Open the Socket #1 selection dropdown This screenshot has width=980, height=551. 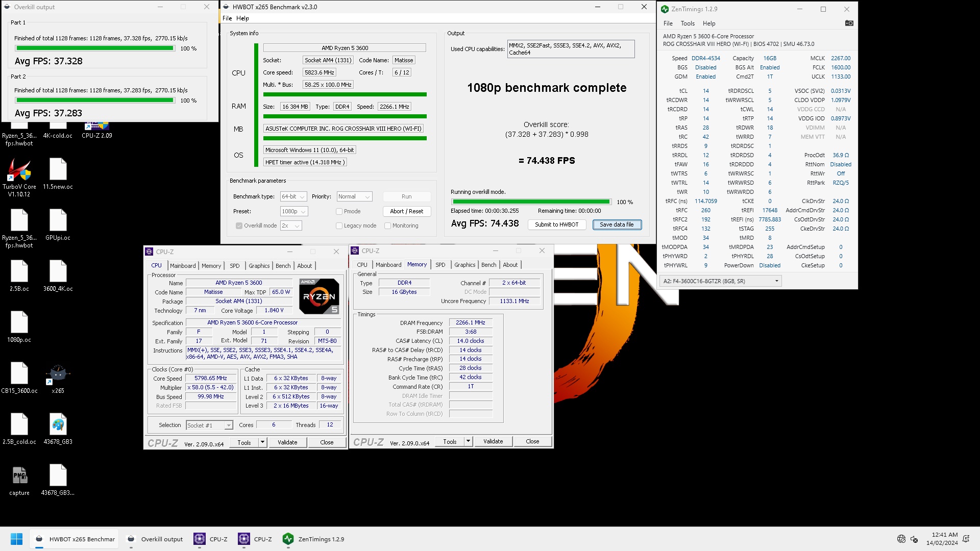209,425
